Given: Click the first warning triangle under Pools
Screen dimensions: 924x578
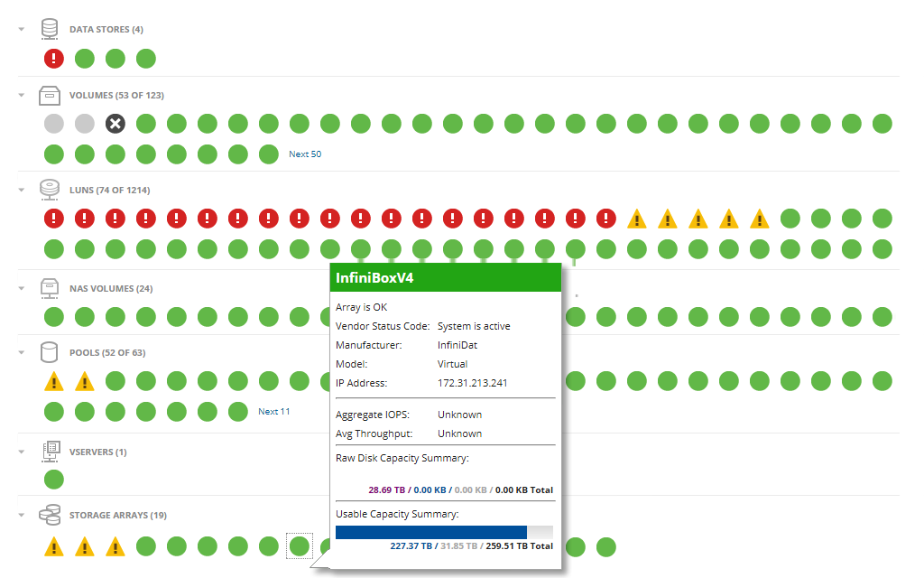Looking at the screenshot, I should tap(53, 380).
